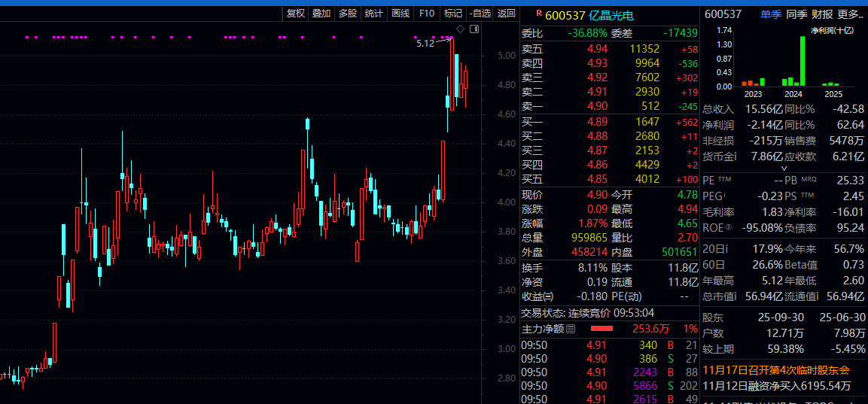Click the stock name 亿晶光电
The width and height of the screenshot is (868, 404).
point(610,15)
